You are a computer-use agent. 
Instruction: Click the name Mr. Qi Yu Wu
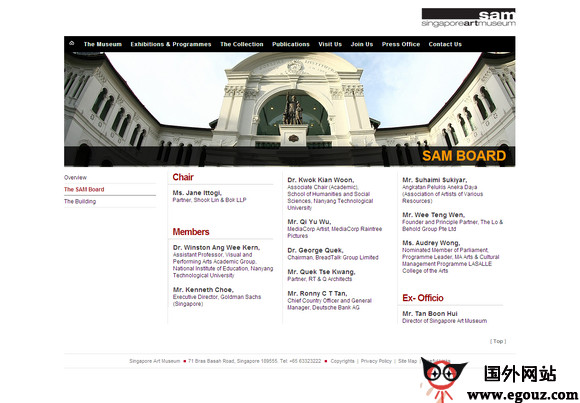coord(309,222)
